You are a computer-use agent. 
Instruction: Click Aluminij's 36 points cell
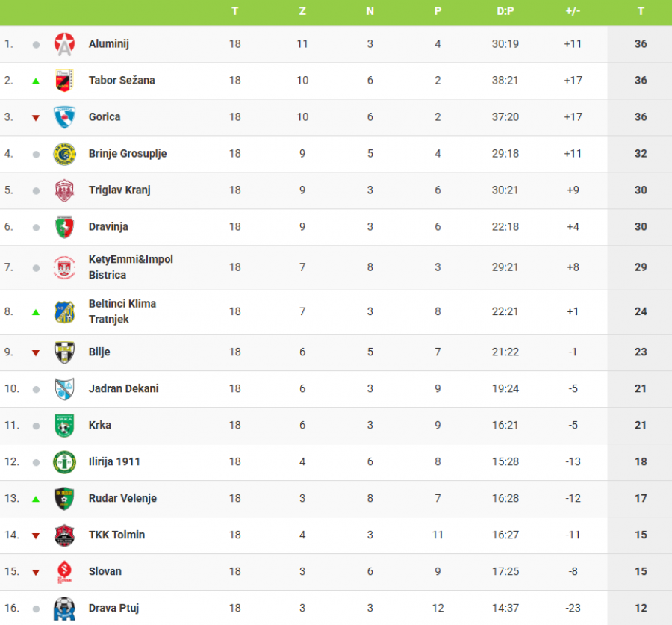pyautogui.click(x=641, y=44)
